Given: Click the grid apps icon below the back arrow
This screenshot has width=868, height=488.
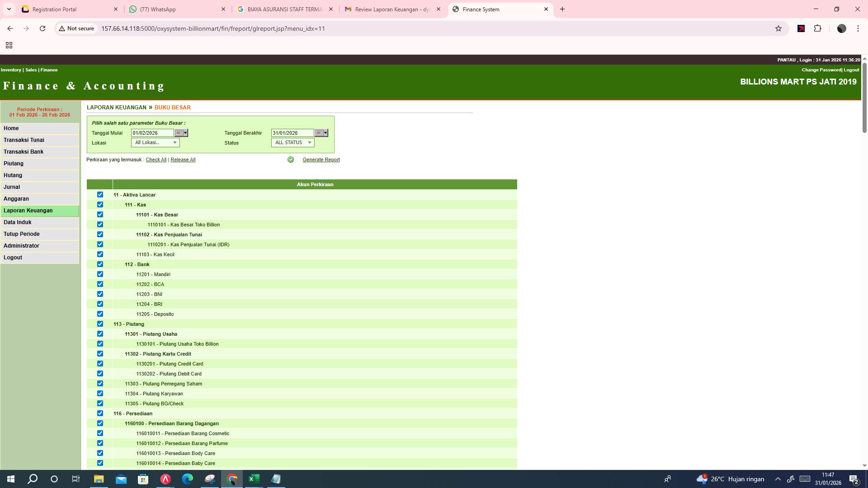Looking at the screenshot, I should 9,45.
